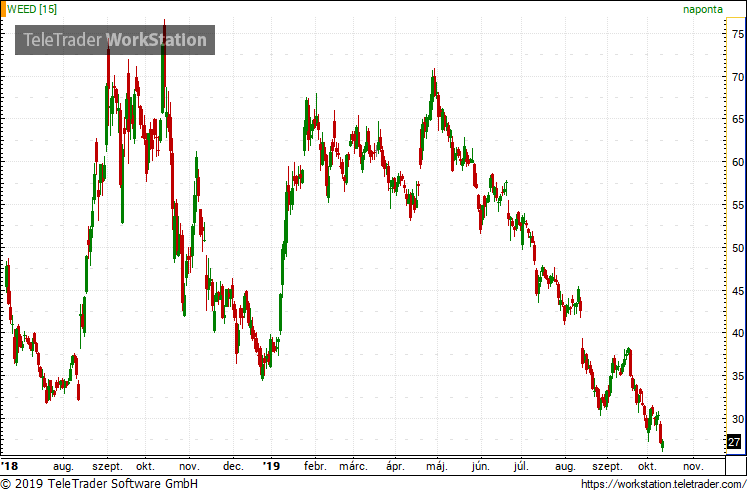Open the workstation.teletrader.com link

(663, 484)
